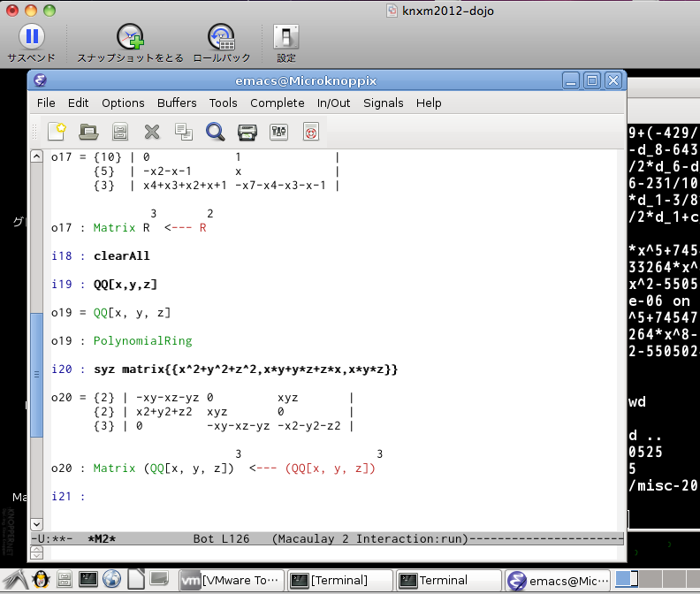Click the scrollbar down arrow in emacs buffer
The height and width of the screenshot is (594, 700).
click(36, 524)
